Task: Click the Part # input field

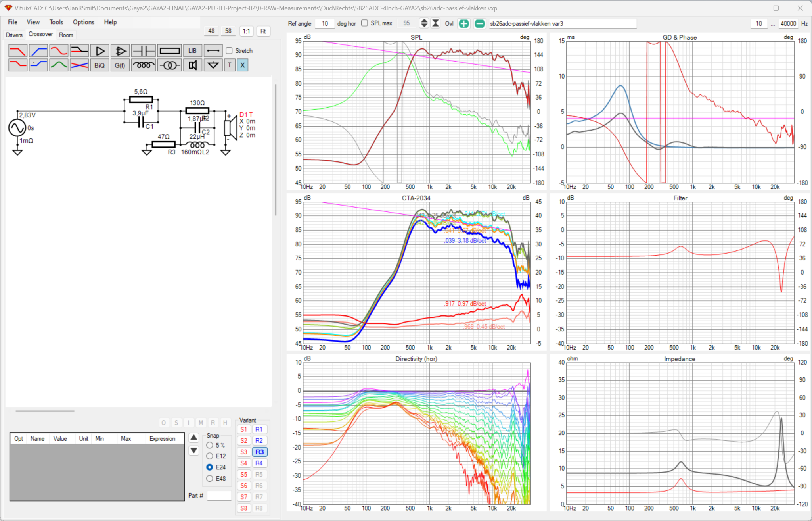Action: click(219, 496)
